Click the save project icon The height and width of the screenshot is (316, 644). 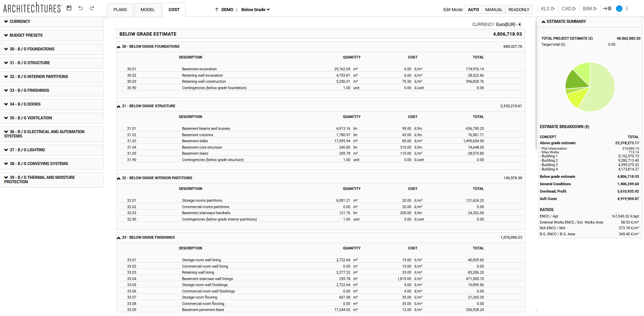[69, 8]
